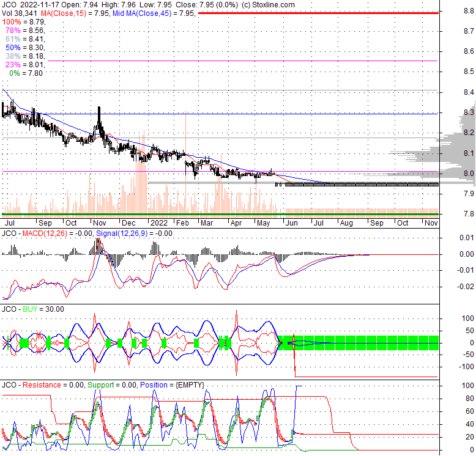Click the 'Feb' label on the time axis
Image resolution: width=476 pixels, height=456 pixels.
click(x=182, y=223)
